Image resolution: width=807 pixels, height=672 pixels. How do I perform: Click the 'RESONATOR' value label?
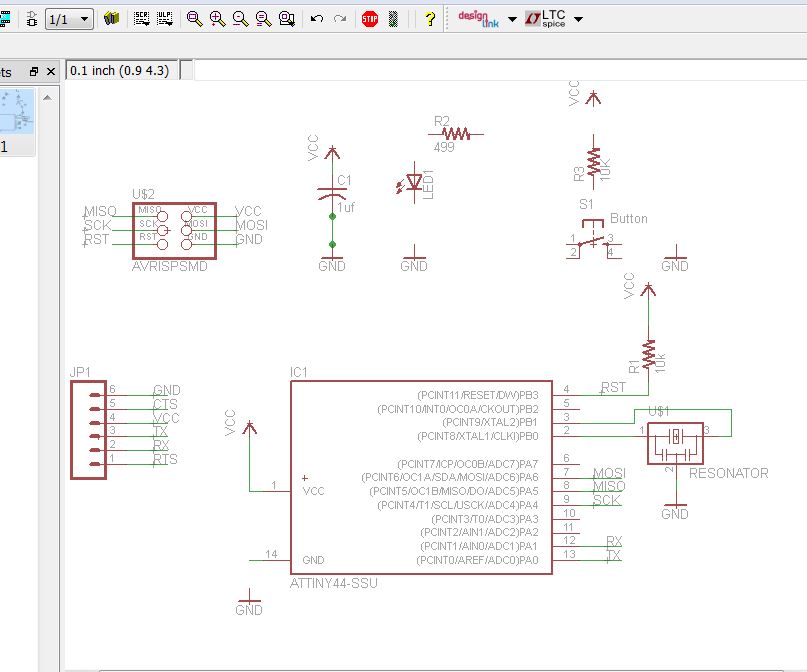click(728, 473)
